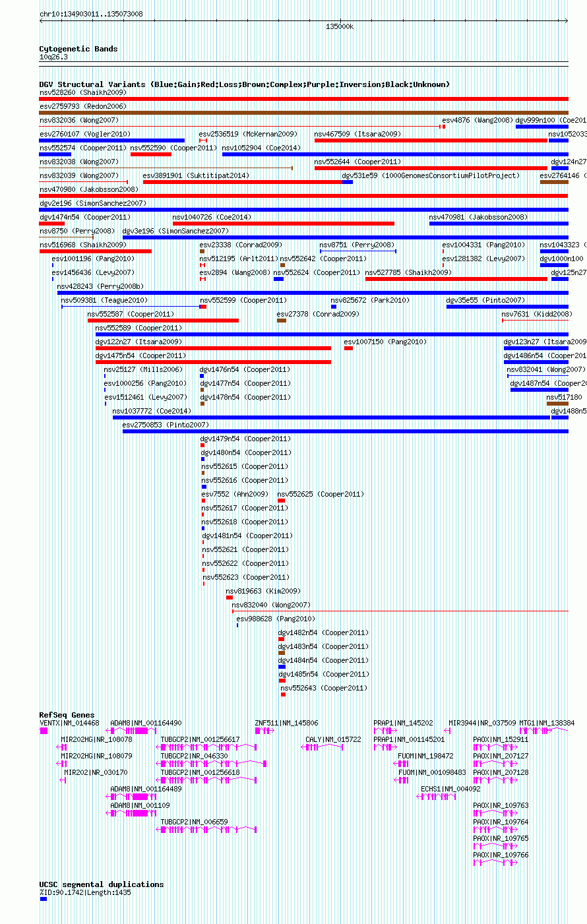Select variant dgv3e196 (SimonSanchez2007)
Screen dimensions: 587x924
click(x=346, y=237)
